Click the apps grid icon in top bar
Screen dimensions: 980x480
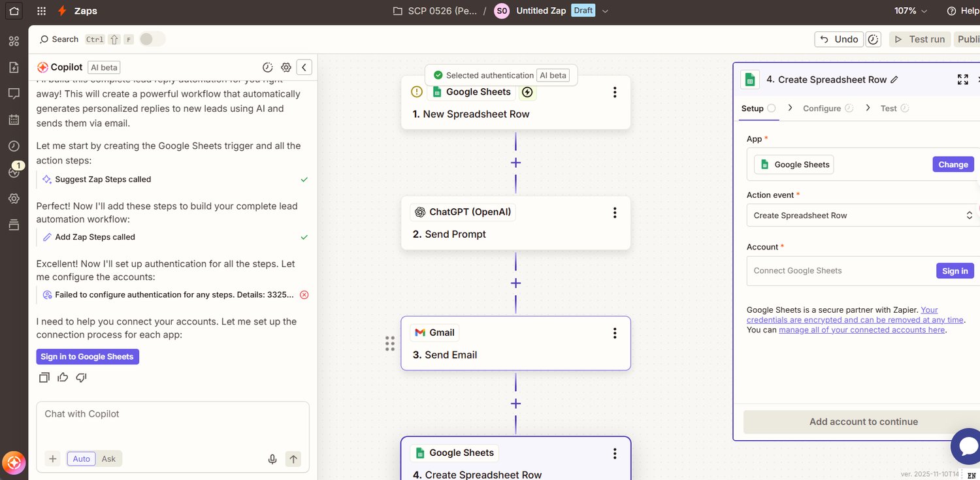click(x=42, y=11)
